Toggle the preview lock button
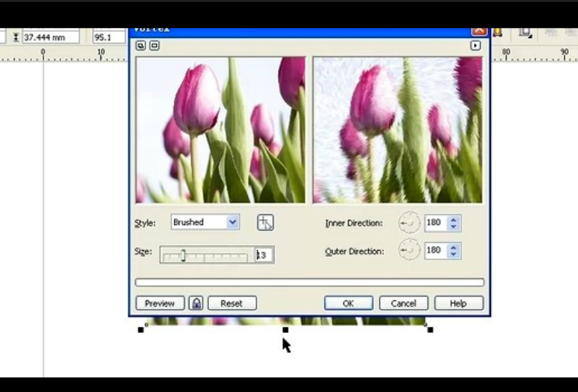578x392 pixels. pyautogui.click(x=196, y=304)
